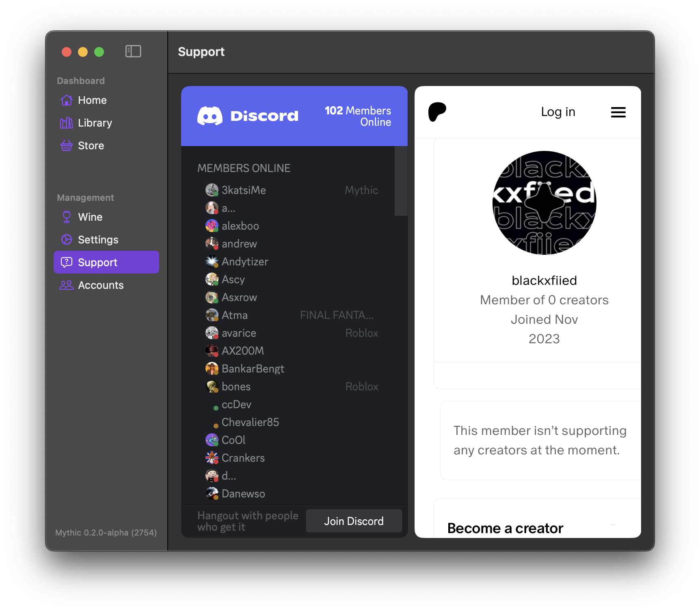Select member 3katsiMe in list
The height and width of the screenshot is (611, 700).
coord(292,190)
